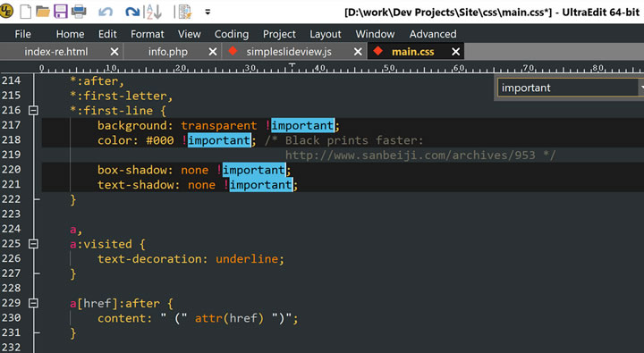Click the UltraEdit application logo icon
Viewport: 644px width, 353px height.
pyautogui.click(x=6, y=11)
